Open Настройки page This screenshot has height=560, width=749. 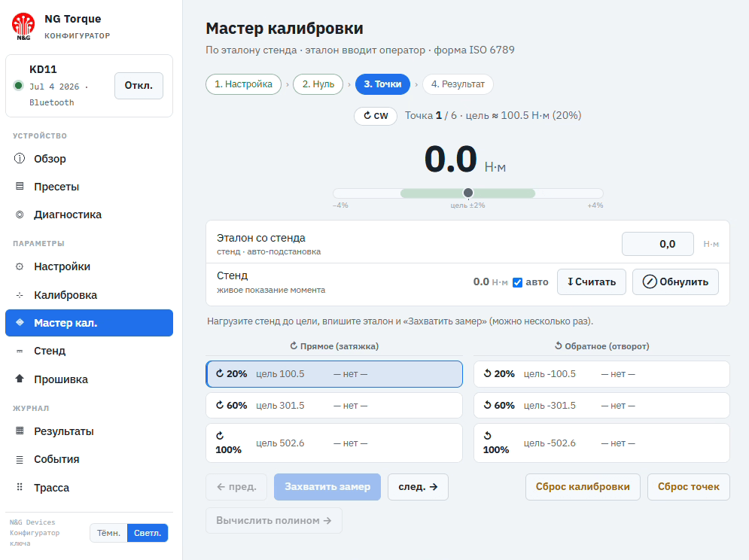point(90,266)
